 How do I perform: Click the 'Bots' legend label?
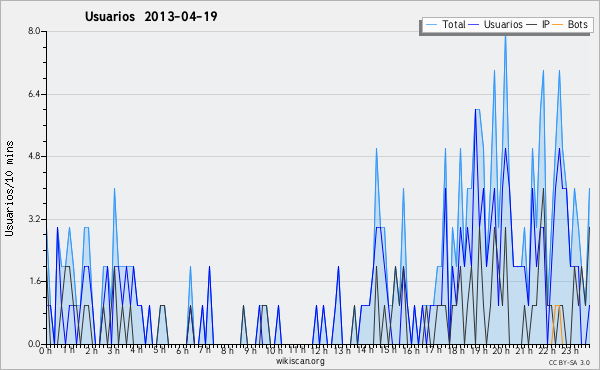coord(578,24)
